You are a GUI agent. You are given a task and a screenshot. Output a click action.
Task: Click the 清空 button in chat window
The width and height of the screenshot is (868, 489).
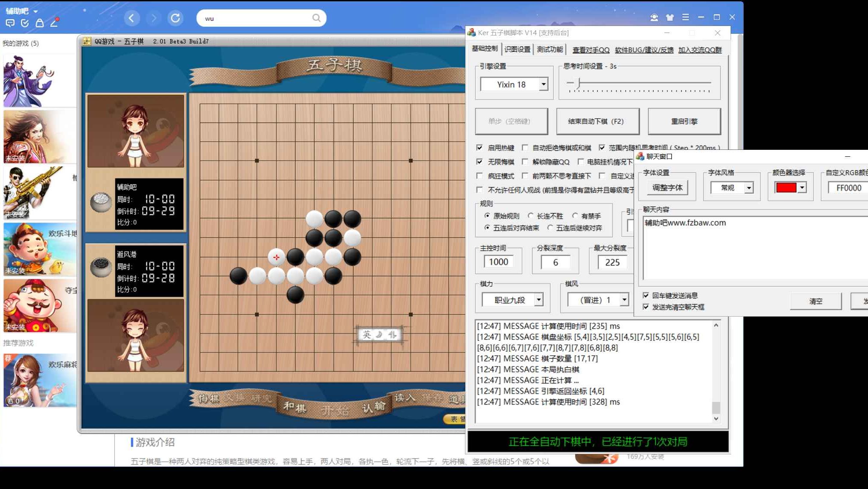pyautogui.click(x=816, y=301)
